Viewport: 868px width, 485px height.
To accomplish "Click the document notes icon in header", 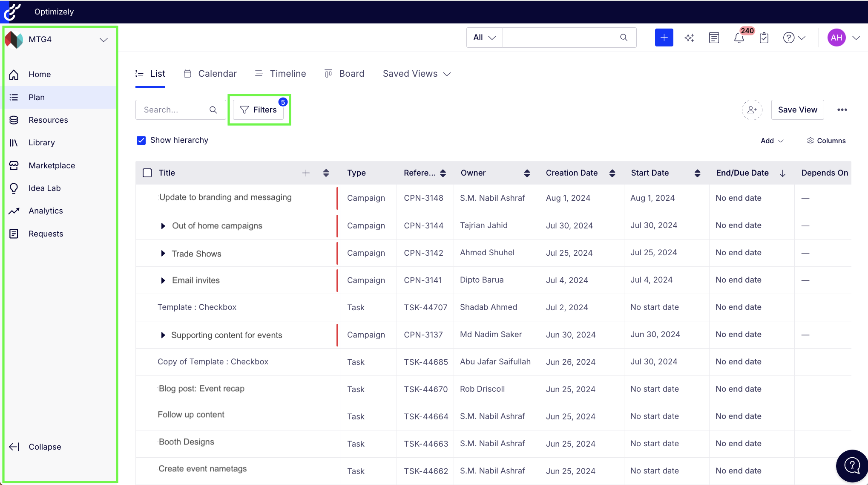I will (x=714, y=38).
